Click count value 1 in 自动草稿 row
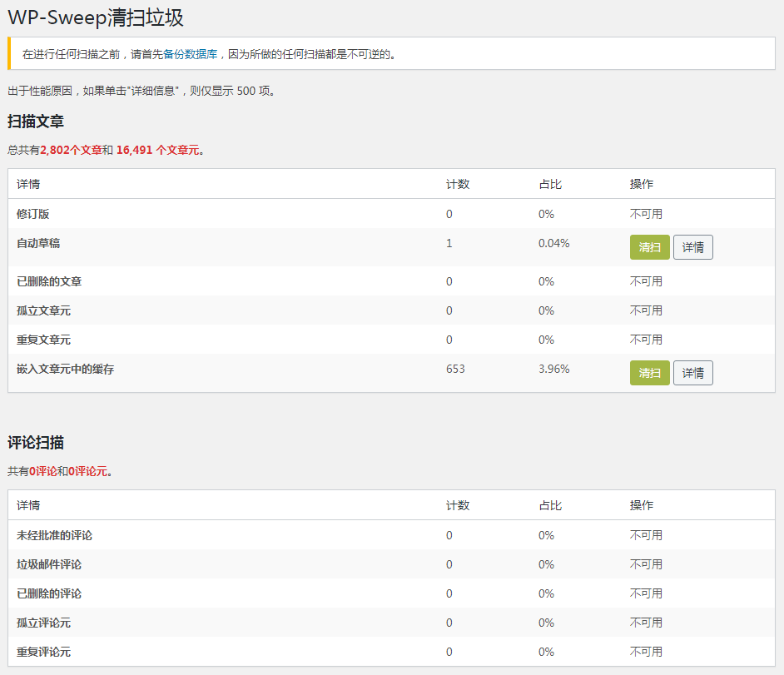The image size is (784, 675). (x=449, y=244)
